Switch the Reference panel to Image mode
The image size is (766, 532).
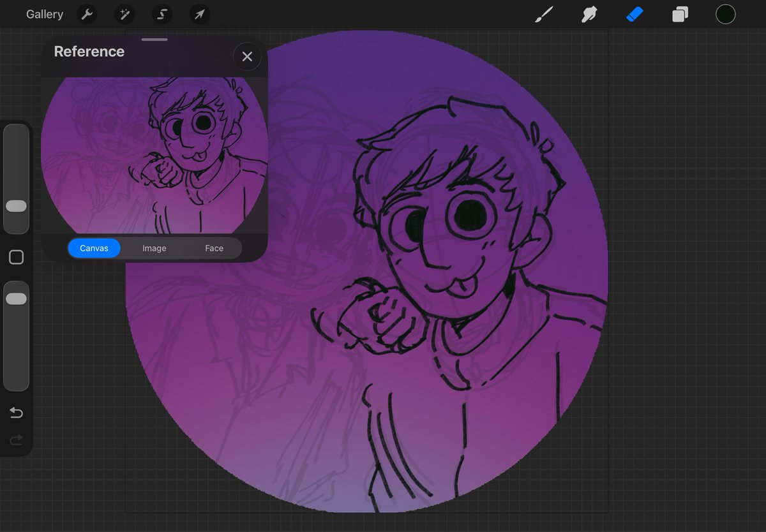tap(154, 248)
